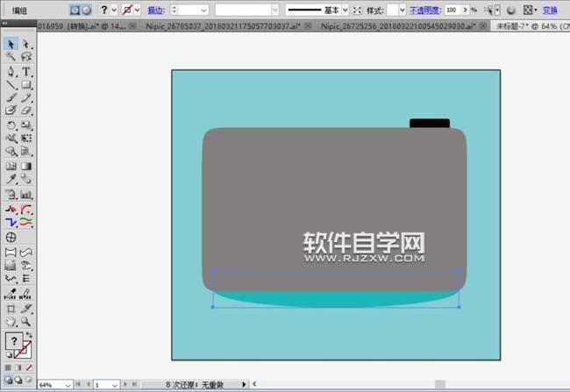Open the brush definition 基本 dropdown

pyautogui.click(x=345, y=11)
